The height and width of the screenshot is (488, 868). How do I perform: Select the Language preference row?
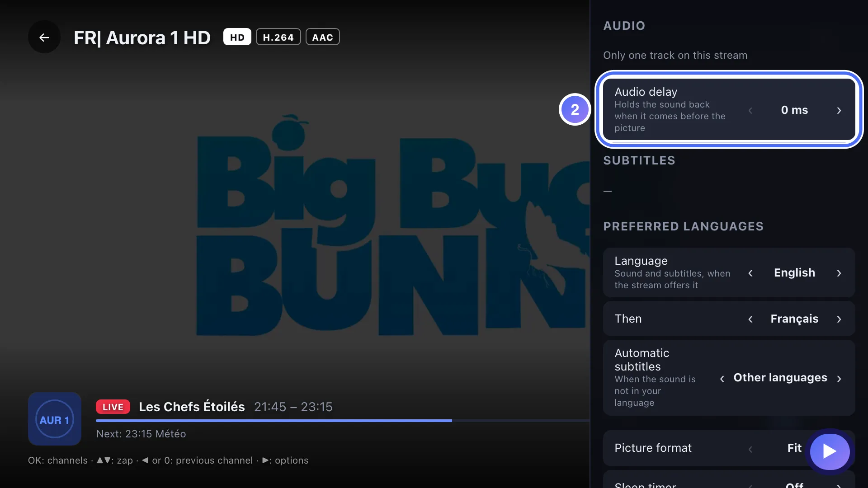click(729, 272)
